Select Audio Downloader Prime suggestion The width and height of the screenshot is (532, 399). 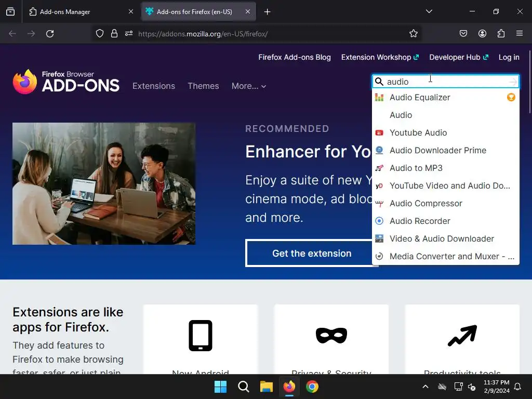pos(445,150)
